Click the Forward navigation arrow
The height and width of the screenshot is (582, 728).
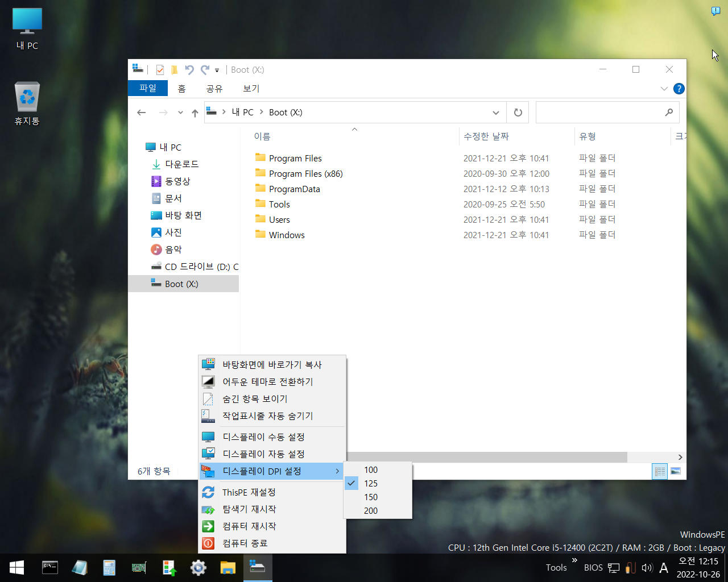[x=163, y=113]
